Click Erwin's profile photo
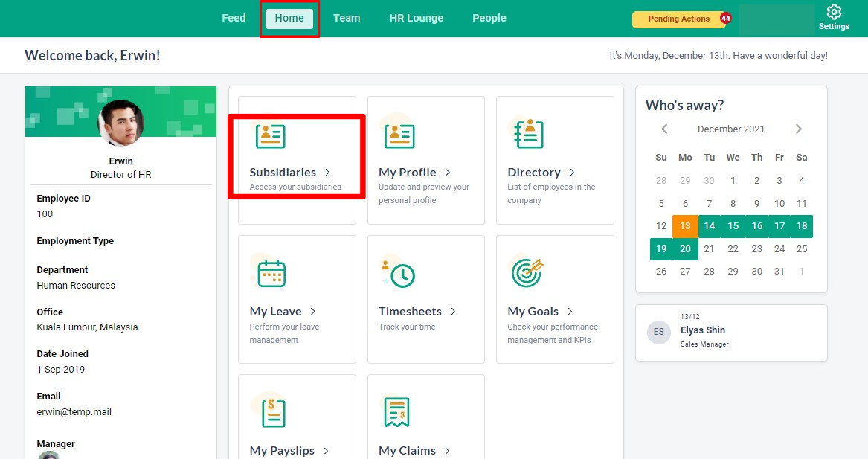This screenshot has width=868, height=459. (x=120, y=123)
